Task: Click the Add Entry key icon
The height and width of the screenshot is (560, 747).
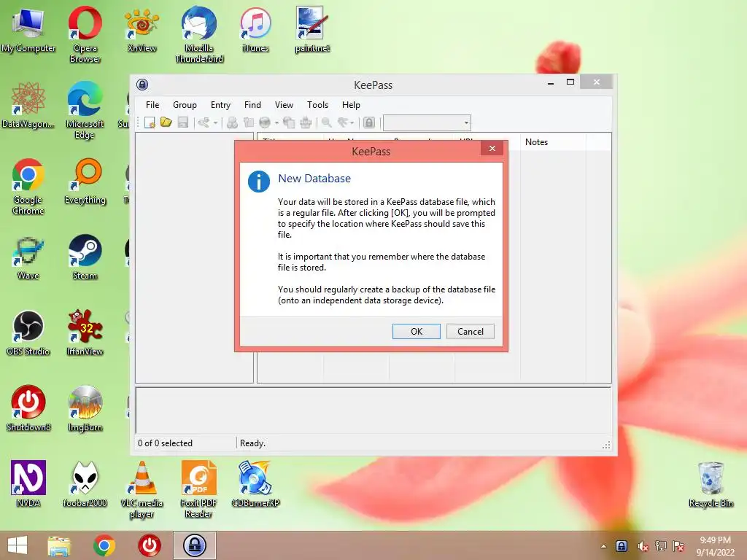Action: point(204,122)
